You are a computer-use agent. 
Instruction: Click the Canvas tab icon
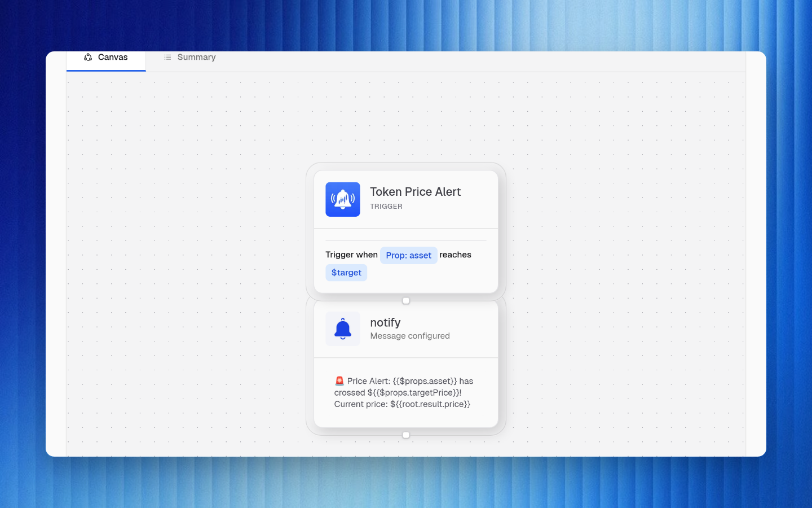(x=88, y=58)
